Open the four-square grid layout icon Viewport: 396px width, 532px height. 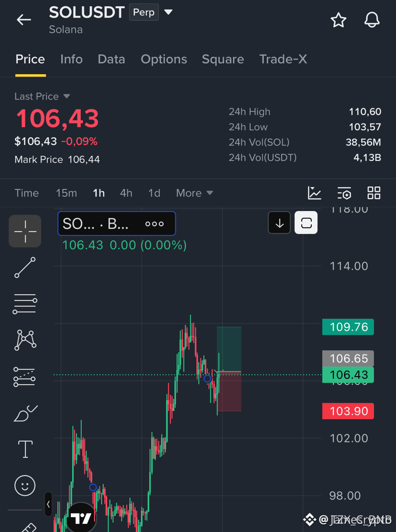(x=374, y=193)
